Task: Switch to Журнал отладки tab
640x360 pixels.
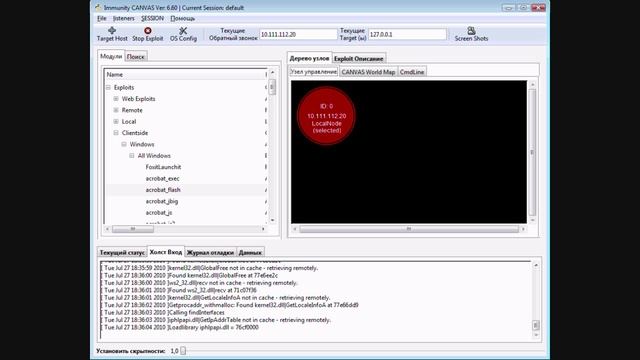Action: [210, 253]
